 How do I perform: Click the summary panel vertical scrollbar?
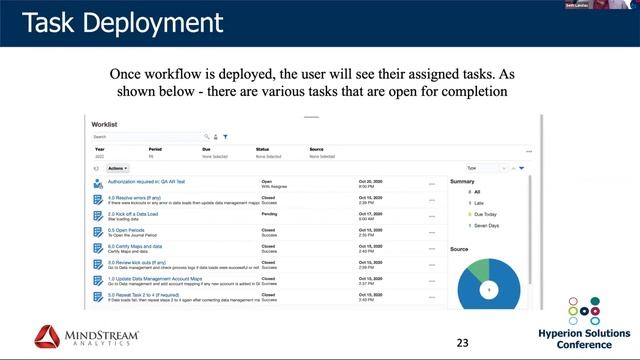tap(530, 230)
